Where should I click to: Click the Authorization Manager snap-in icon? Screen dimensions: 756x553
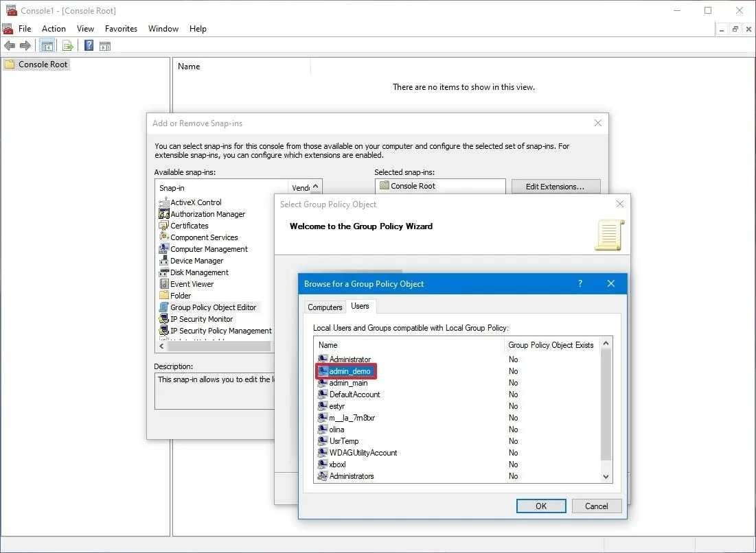pos(164,214)
